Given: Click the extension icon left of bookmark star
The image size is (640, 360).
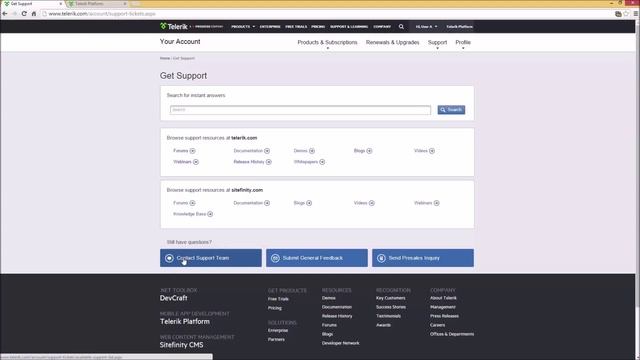Looking at the screenshot, I should click(618, 14).
